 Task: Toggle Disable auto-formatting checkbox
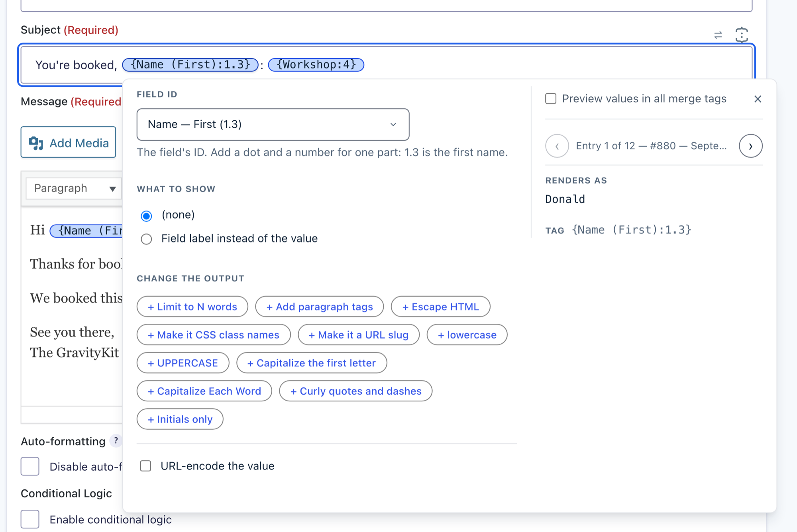30,466
